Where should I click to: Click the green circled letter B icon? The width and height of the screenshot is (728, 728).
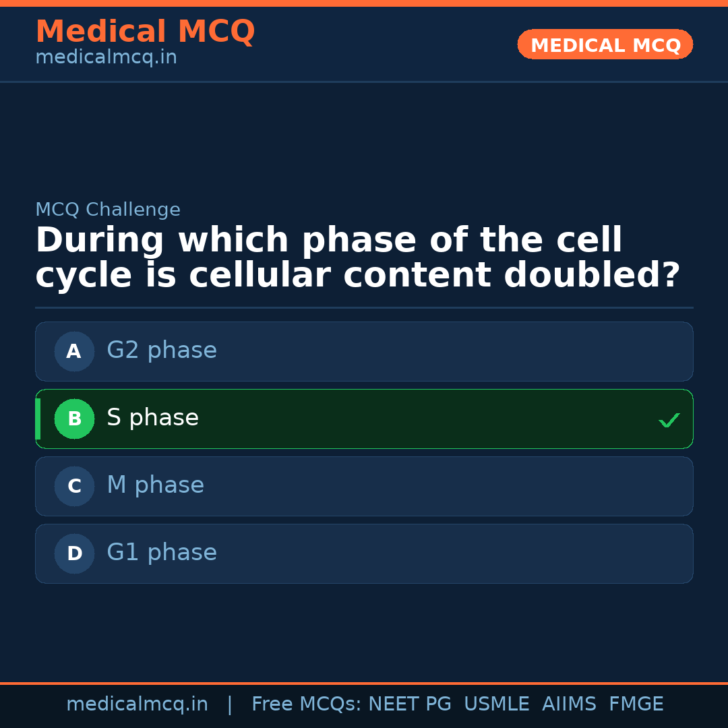[74, 419]
